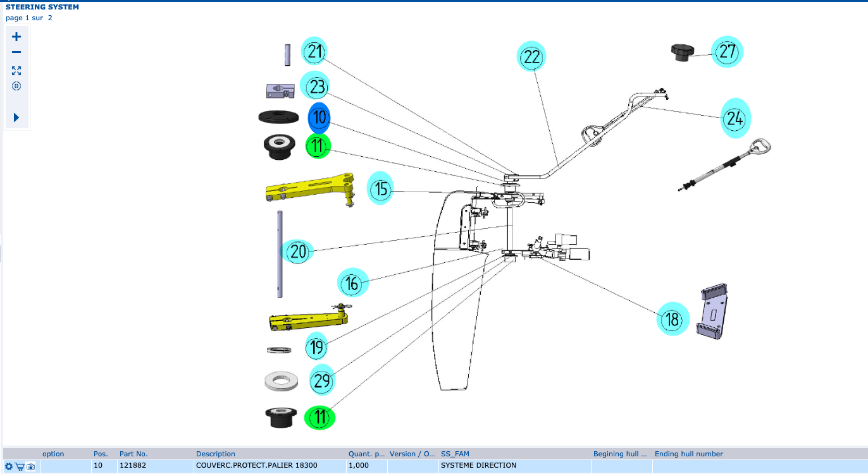The width and height of the screenshot is (868, 474).
Task: Click the tiller extension thumbnail below callout 24
Action: coord(724,165)
